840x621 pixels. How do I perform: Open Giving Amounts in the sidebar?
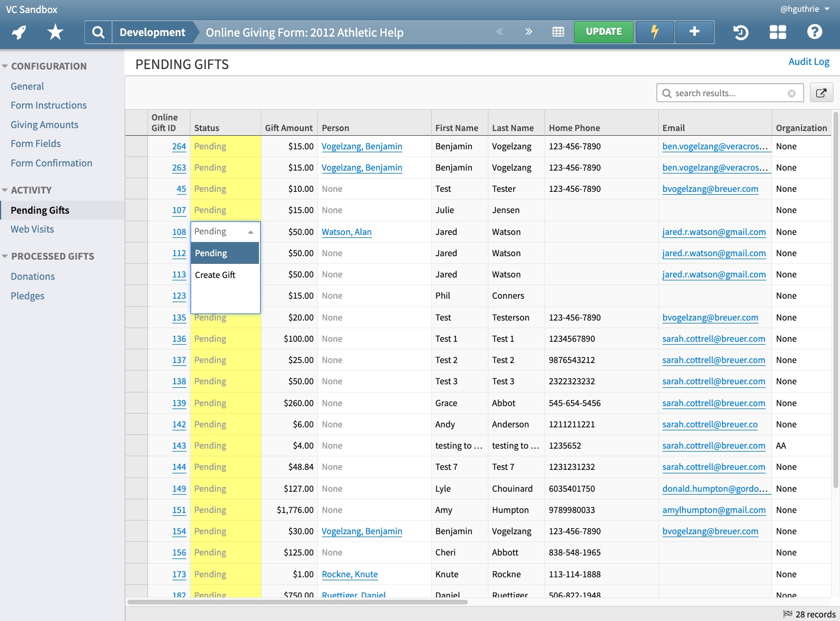[x=44, y=125]
